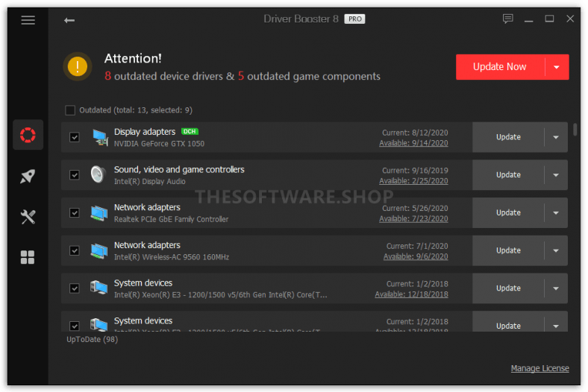The height and width of the screenshot is (392, 588).
Task: Toggle the Outdated select-all checkbox
Action: click(70, 110)
